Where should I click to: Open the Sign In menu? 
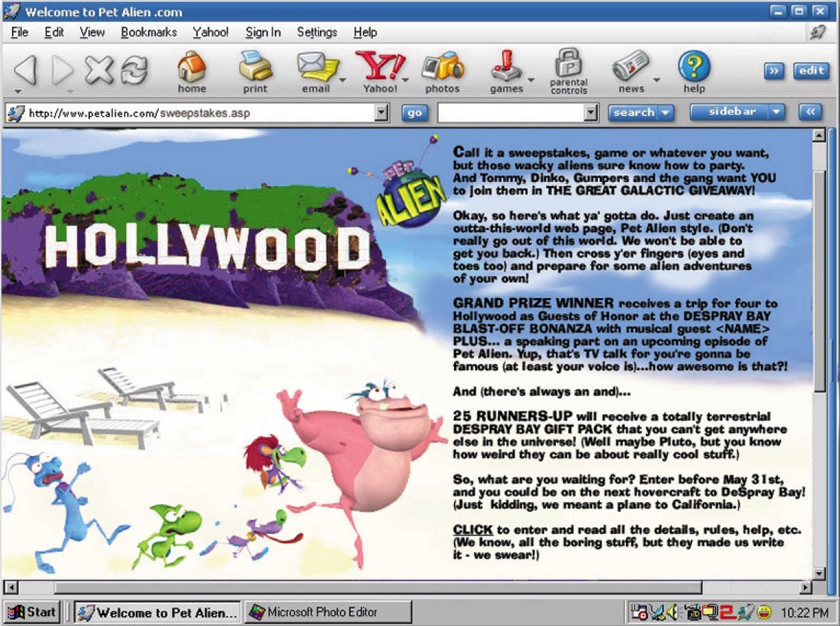[263, 32]
